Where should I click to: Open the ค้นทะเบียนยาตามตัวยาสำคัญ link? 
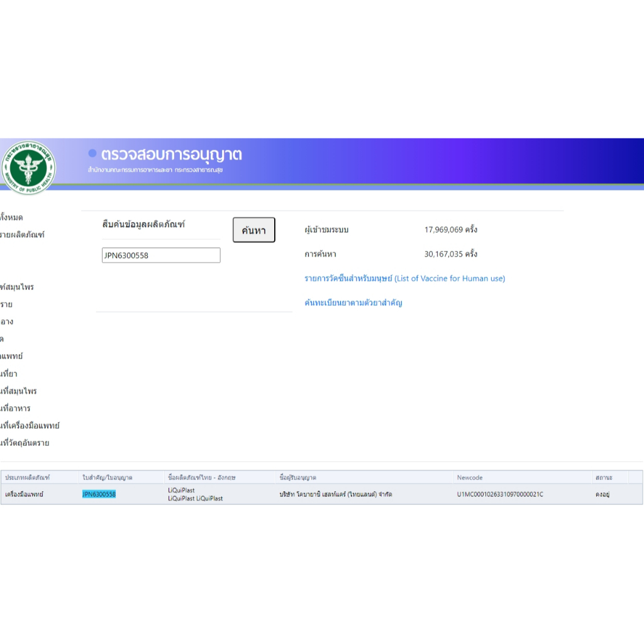pos(353,303)
